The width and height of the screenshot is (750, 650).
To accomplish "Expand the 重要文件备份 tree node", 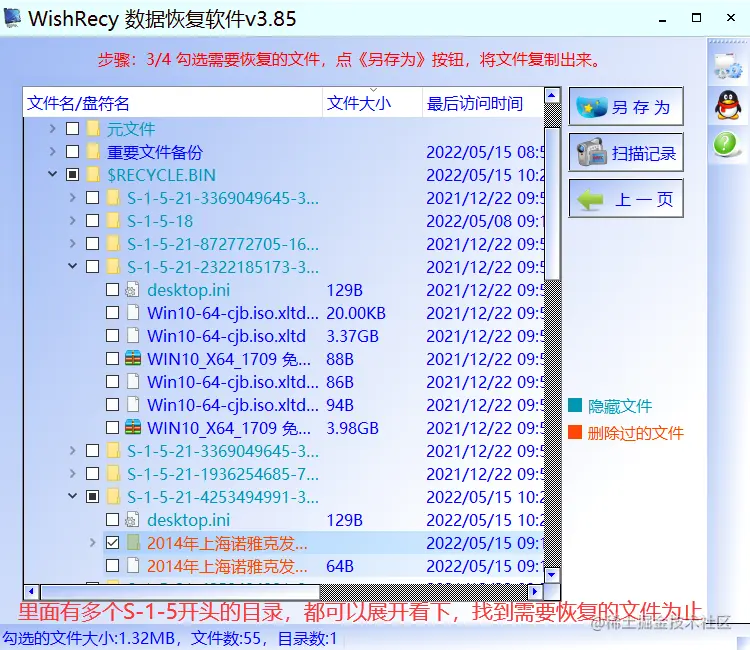I will pyautogui.click(x=53, y=152).
